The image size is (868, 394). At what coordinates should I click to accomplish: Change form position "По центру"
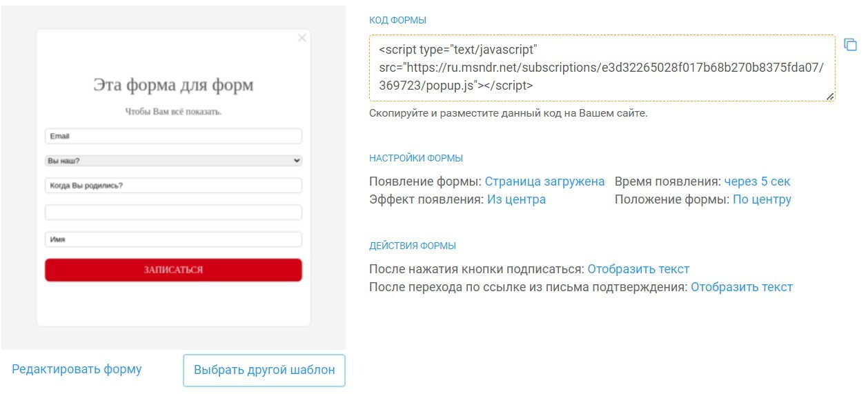[762, 199]
